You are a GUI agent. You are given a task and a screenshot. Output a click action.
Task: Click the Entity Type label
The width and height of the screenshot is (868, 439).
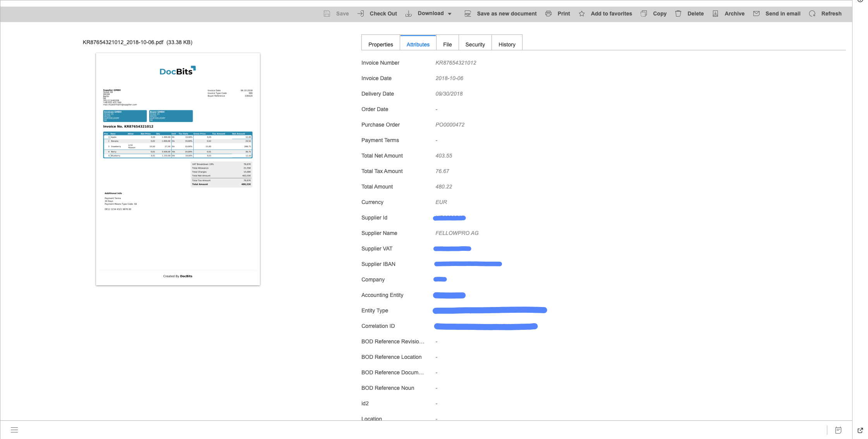click(x=375, y=310)
